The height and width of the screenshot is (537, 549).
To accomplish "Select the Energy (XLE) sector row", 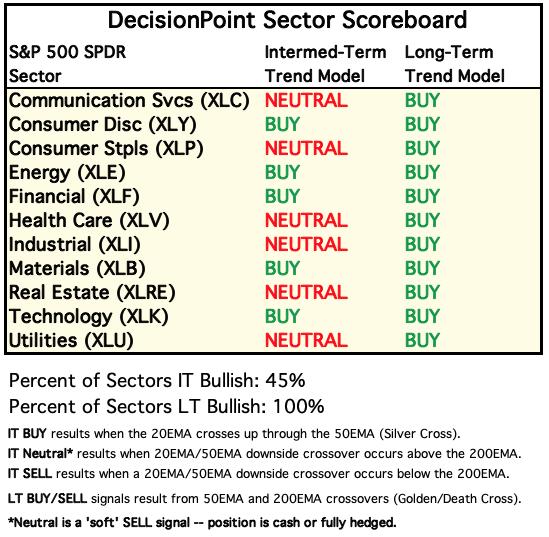I will pos(273,173).
